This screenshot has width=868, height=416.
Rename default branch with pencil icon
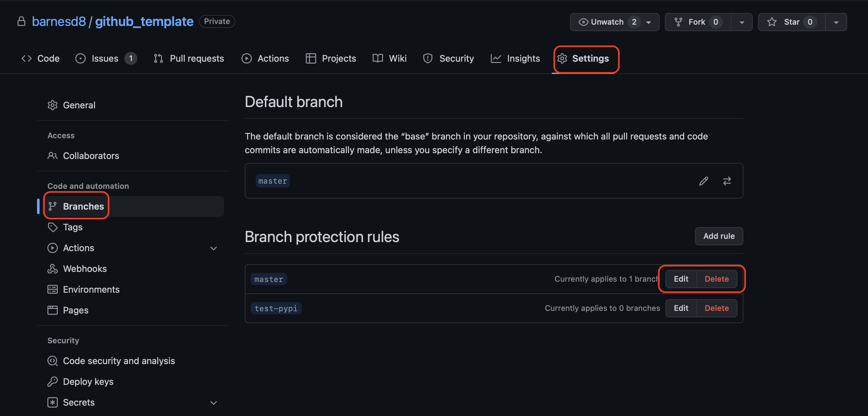(x=703, y=181)
